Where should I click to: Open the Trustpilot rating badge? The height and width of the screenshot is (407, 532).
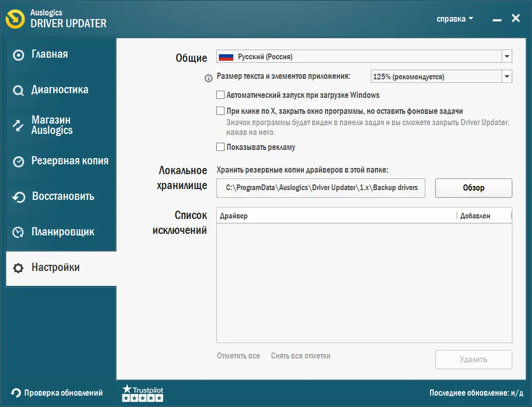143,393
